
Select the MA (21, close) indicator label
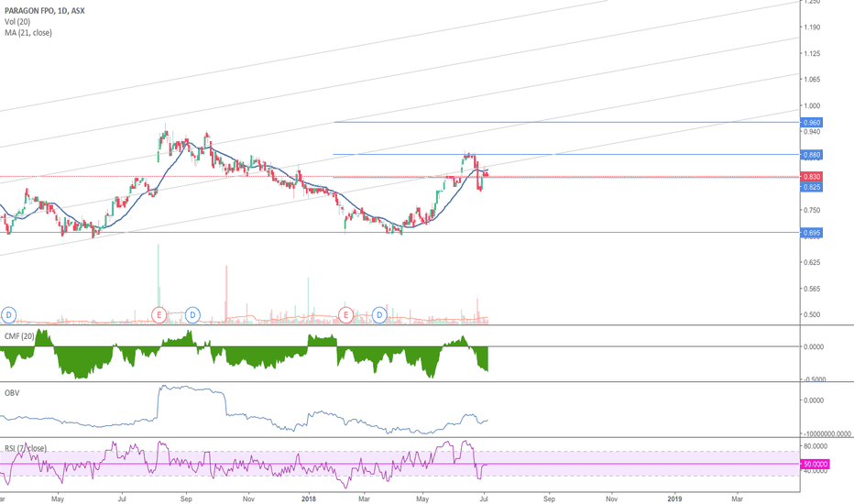pyautogui.click(x=28, y=33)
